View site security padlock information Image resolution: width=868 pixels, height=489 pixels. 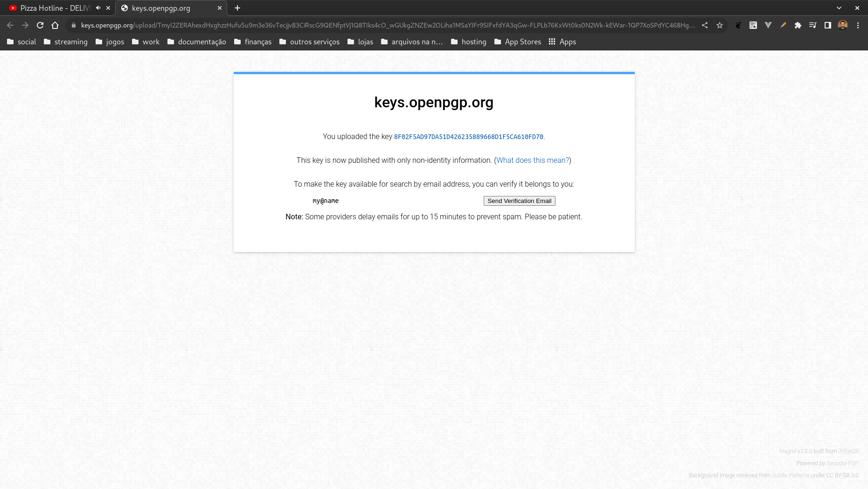coord(74,25)
